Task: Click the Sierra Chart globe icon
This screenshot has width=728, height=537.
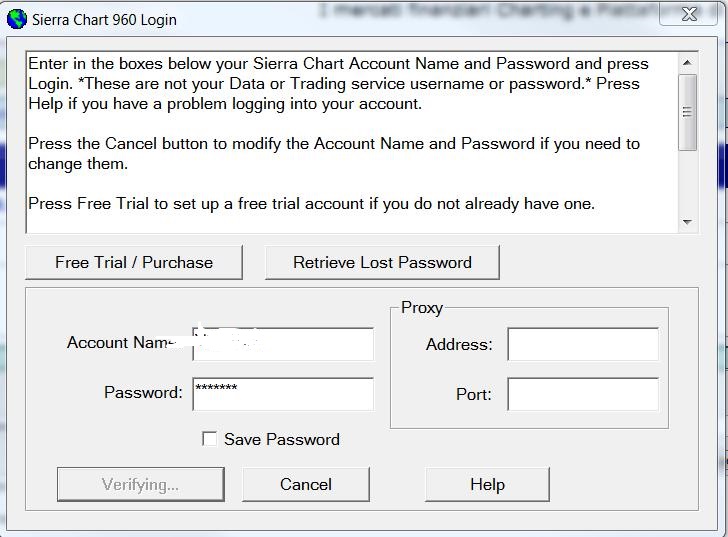Action: click(17, 19)
